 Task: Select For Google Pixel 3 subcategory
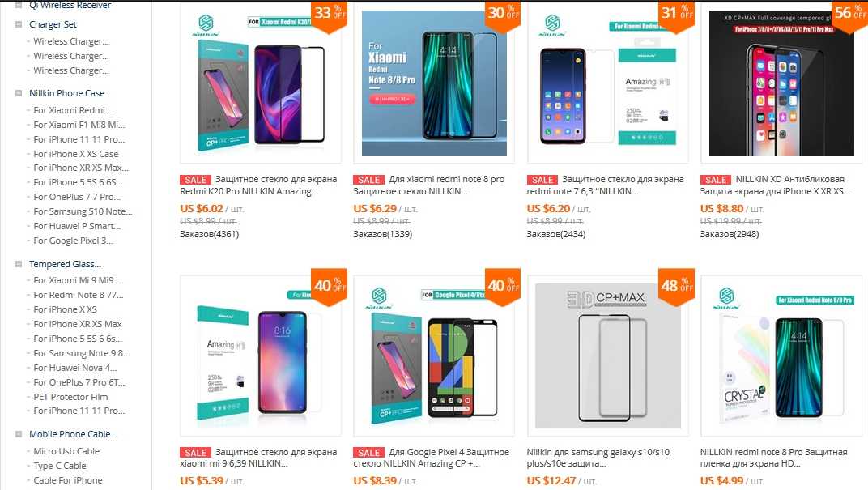click(73, 241)
